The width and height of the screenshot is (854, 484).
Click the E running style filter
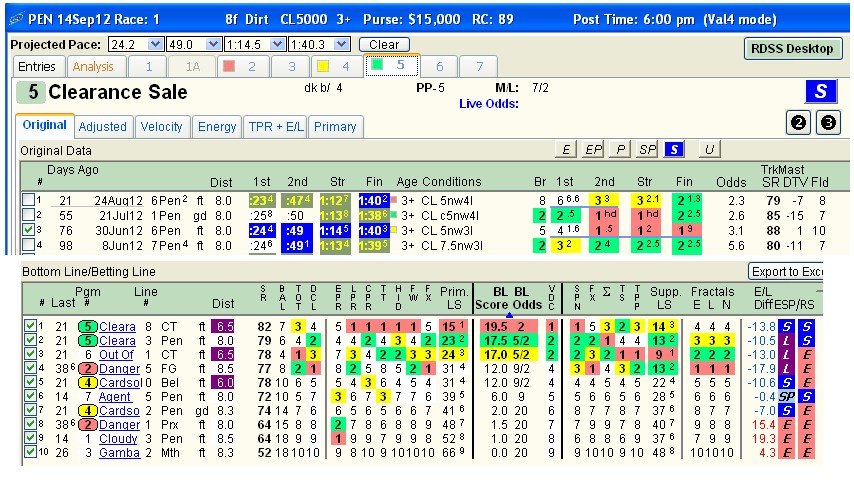pyautogui.click(x=566, y=149)
